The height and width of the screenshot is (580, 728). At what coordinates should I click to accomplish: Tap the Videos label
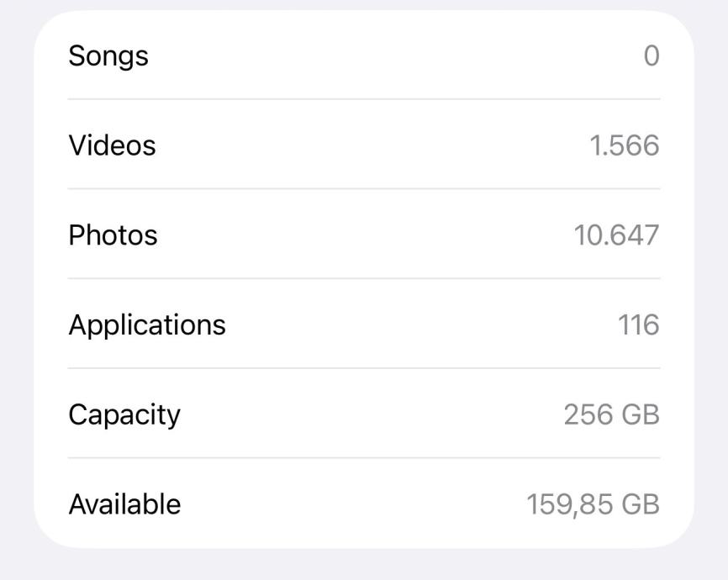point(112,145)
